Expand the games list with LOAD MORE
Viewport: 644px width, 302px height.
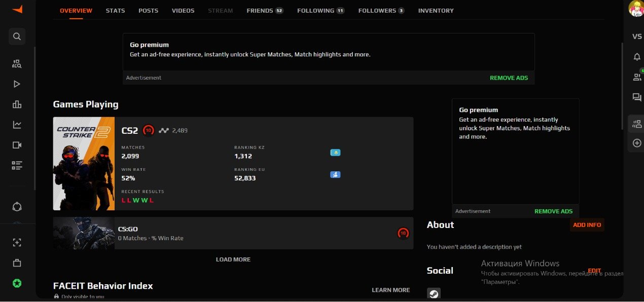(233, 259)
